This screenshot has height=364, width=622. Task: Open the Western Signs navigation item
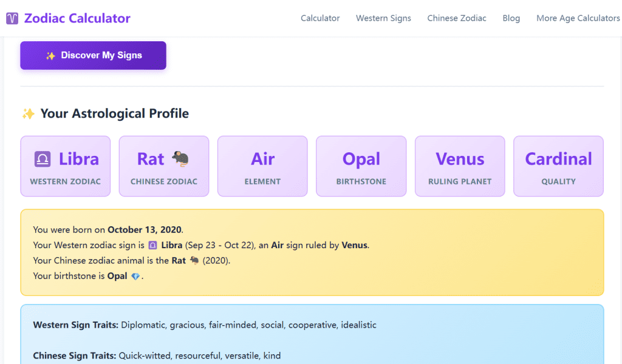tap(383, 18)
